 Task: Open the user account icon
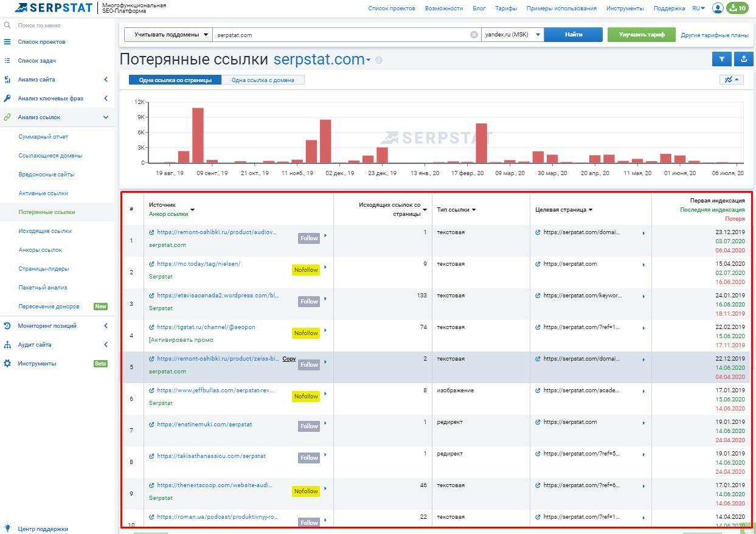[x=718, y=8]
